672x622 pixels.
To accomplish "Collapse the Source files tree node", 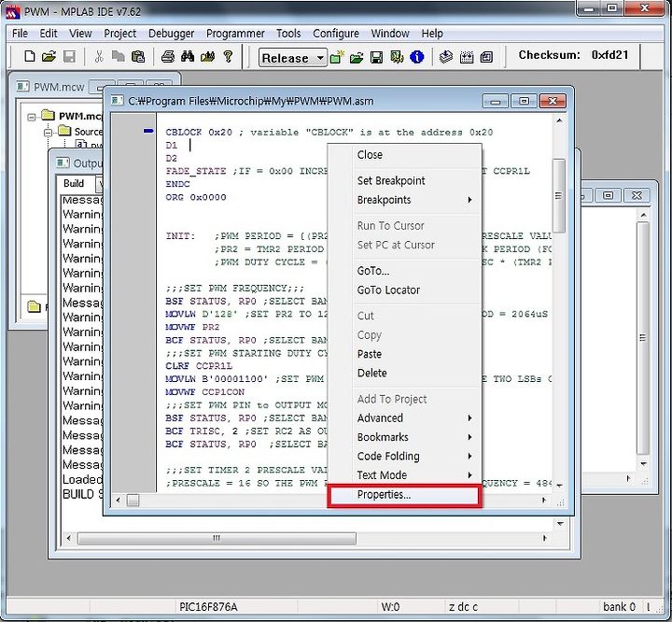I will pos(48,133).
